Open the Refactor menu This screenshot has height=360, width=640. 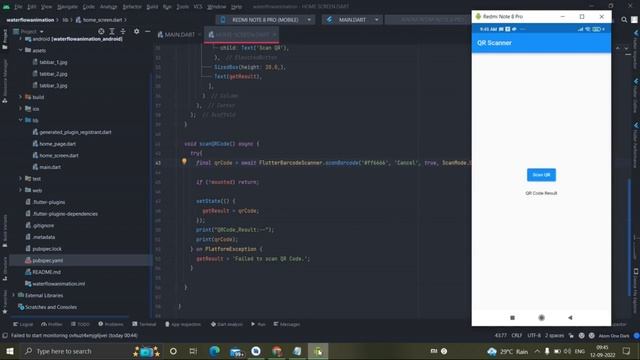point(132,7)
